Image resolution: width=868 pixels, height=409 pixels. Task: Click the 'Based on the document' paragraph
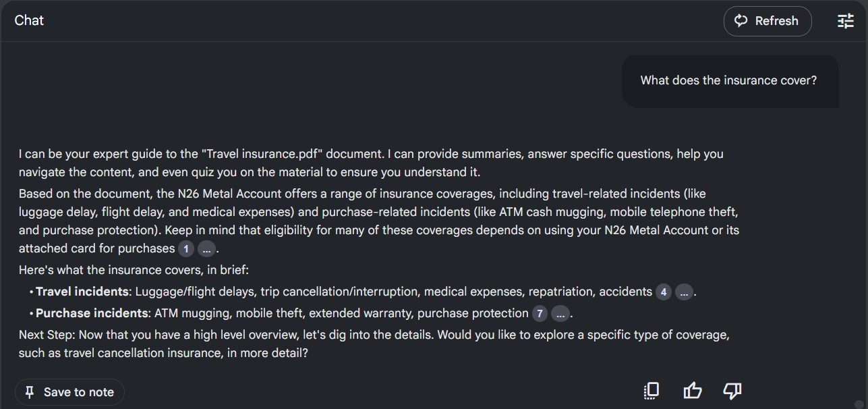(378, 221)
